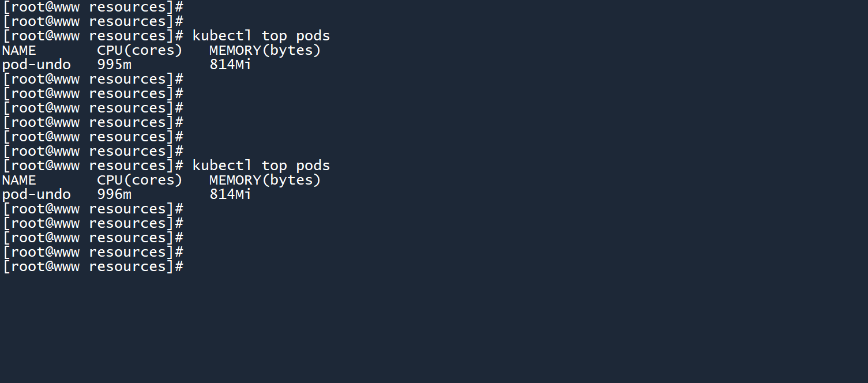The image size is (868, 383).
Task: Click the first kubectl top pods command
Action: click(x=261, y=36)
